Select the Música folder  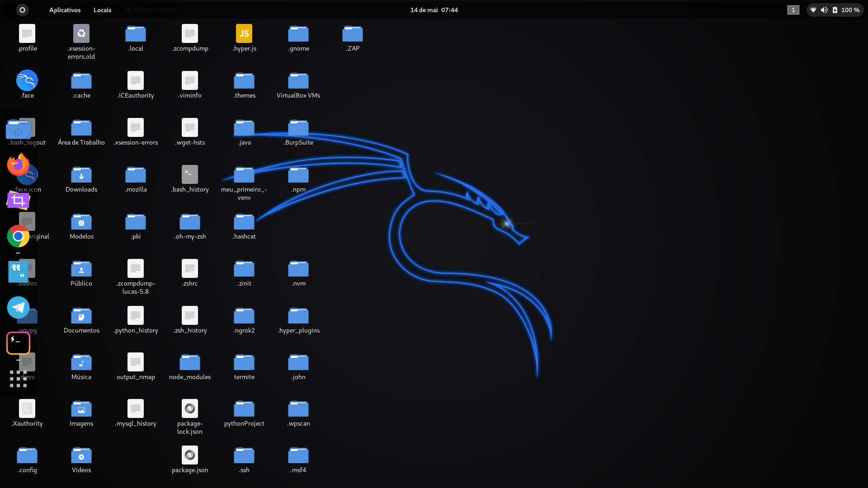click(81, 362)
